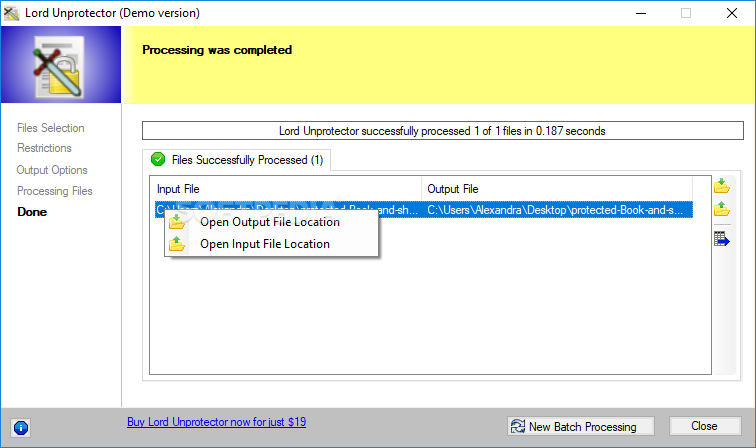Screen dimensions: 756x448
Task: Close the window with the title bar X
Action: pyautogui.click(x=732, y=13)
